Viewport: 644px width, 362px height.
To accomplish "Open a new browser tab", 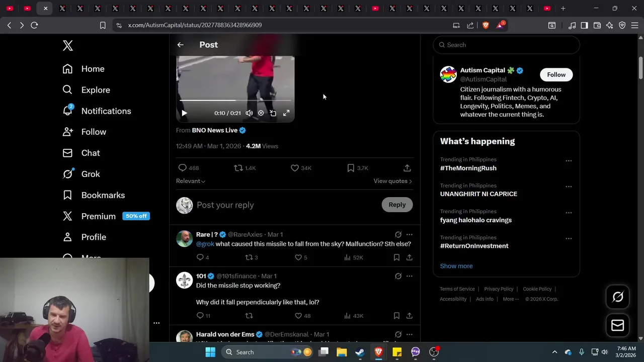I will (563, 8).
